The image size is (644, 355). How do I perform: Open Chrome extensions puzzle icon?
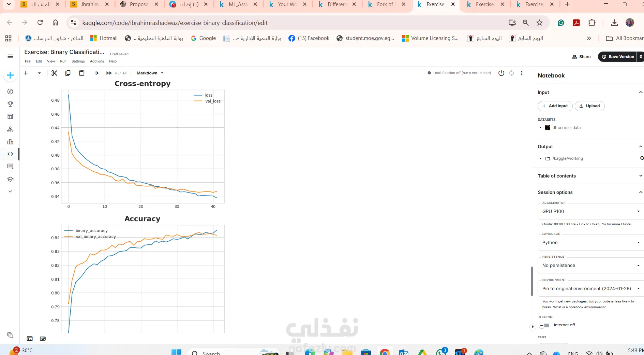(x=592, y=23)
